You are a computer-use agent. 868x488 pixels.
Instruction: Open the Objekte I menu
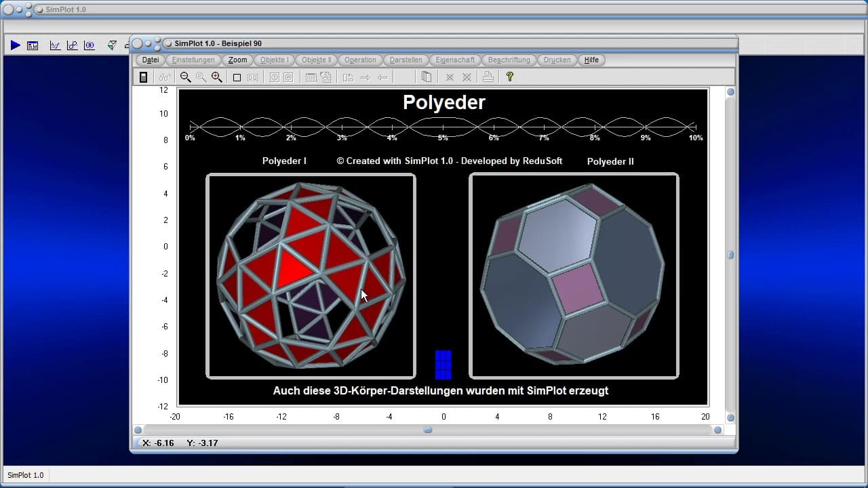coord(275,60)
